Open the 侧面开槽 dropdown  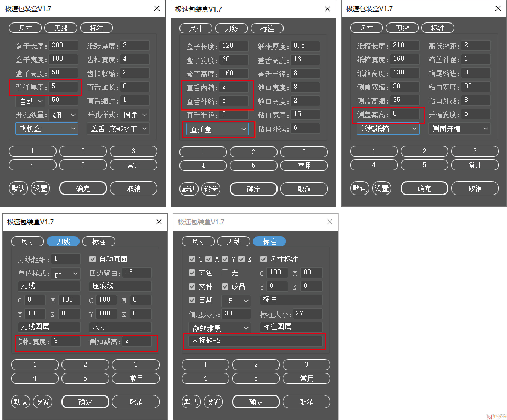click(x=459, y=129)
